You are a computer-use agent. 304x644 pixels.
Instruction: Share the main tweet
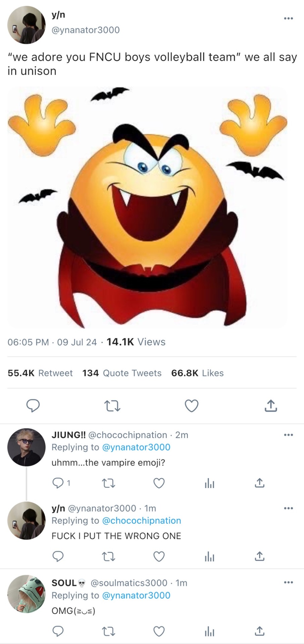[271, 406]
